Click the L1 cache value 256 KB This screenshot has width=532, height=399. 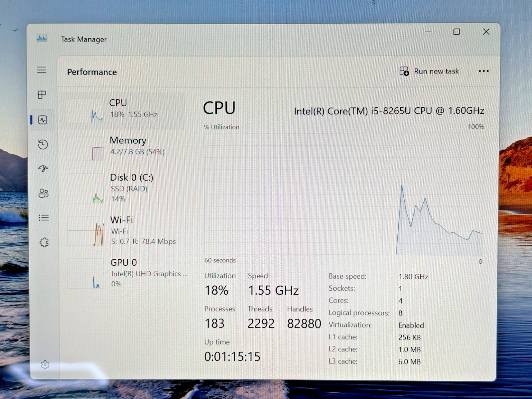click(x=409, y=337)
